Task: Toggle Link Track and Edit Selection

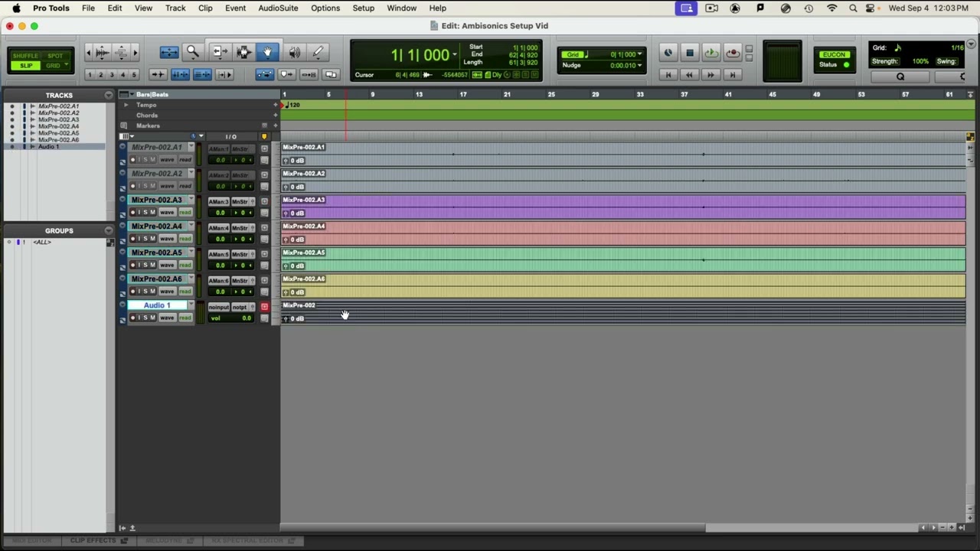Action: (x=202, y=74)
